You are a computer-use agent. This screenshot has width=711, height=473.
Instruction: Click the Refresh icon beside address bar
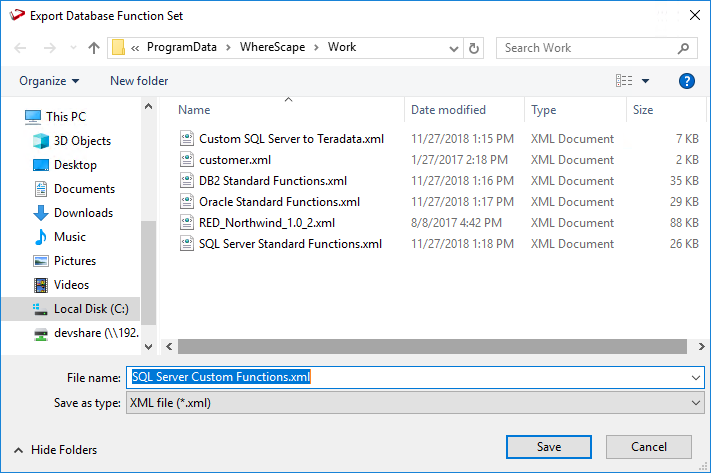point(474,48)
